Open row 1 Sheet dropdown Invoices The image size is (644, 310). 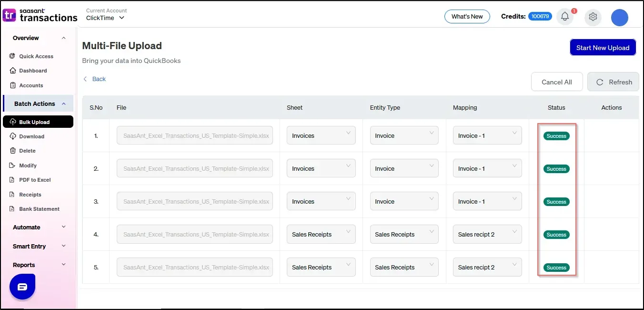tap(321, 135)
